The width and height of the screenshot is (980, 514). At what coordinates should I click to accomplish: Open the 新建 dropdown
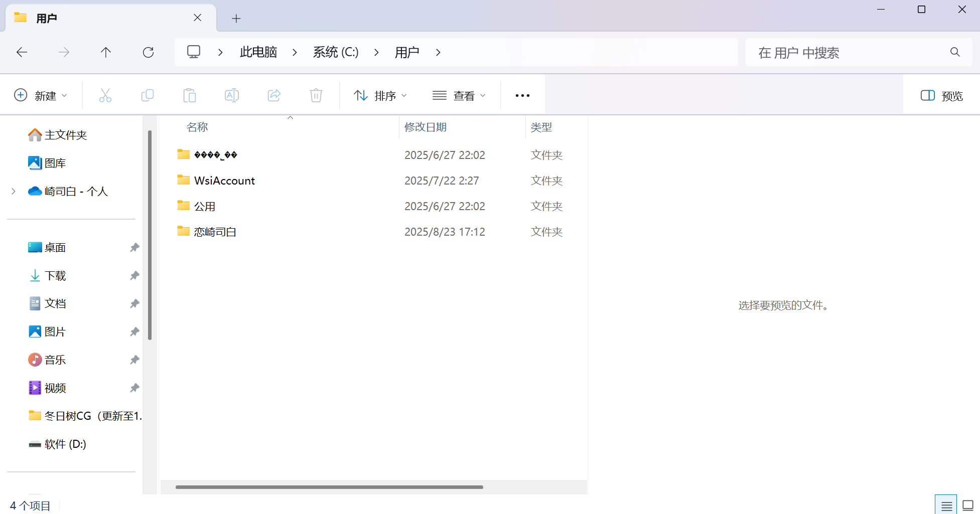[41, 95]
